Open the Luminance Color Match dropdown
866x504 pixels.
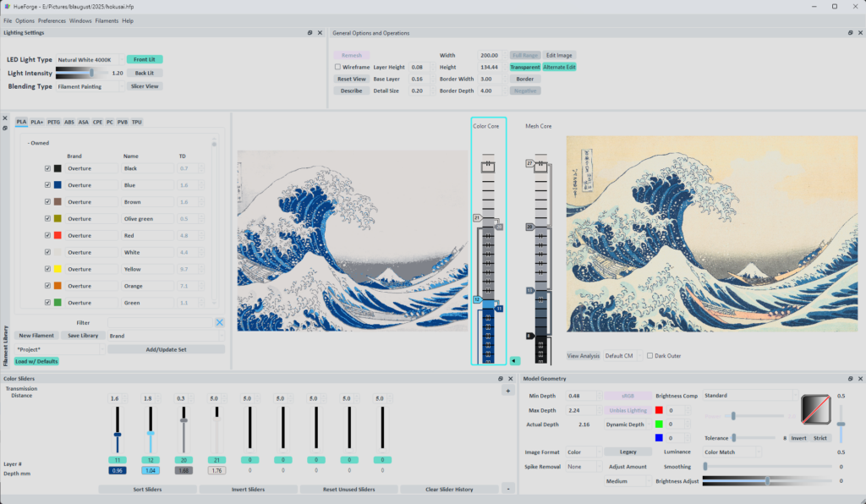tap(732, 452)
